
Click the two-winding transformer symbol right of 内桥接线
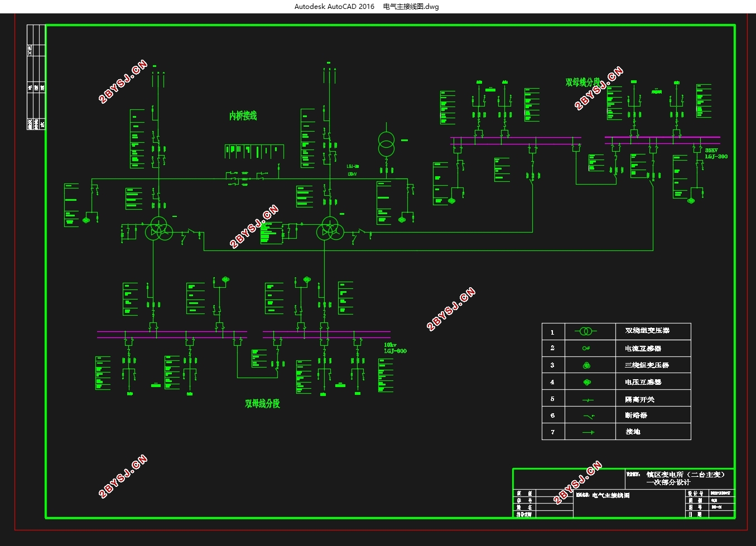coord(386,144)
